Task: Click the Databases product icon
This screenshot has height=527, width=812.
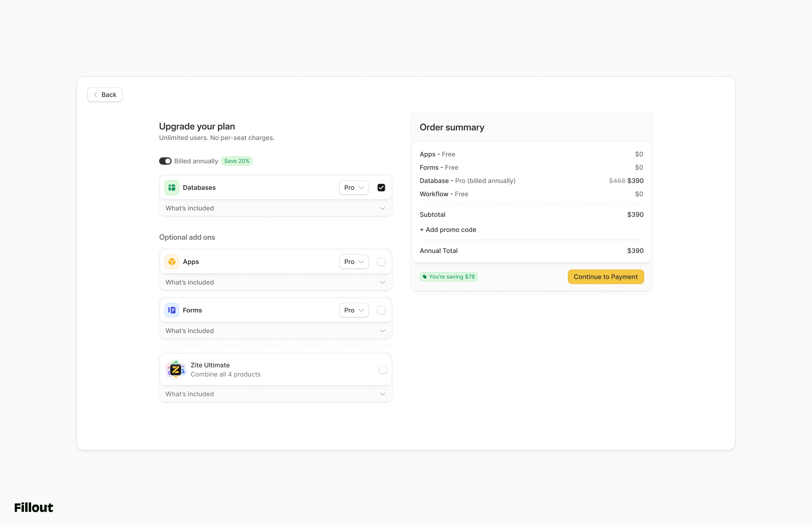Action: coord(172,187)
